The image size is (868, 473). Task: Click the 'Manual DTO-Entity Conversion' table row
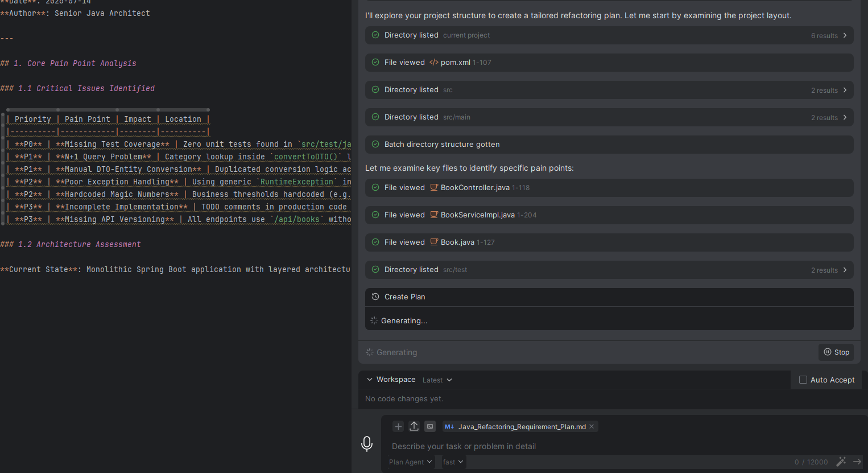tap(179, 169)
